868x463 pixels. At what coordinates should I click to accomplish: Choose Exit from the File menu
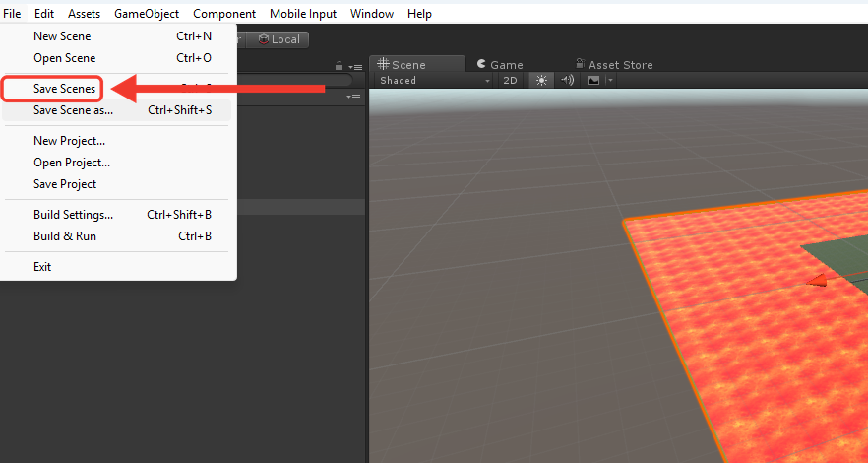coord(118,266)
